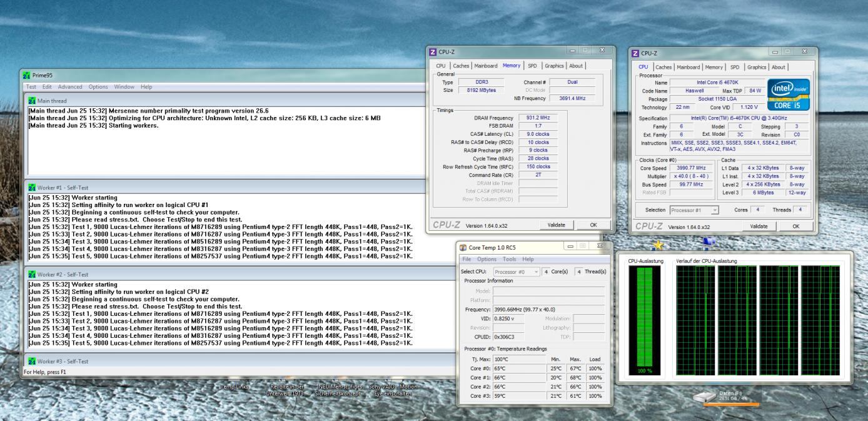
Task: Click OK in the CPU-Z processor window
Action: pos(795,226)
